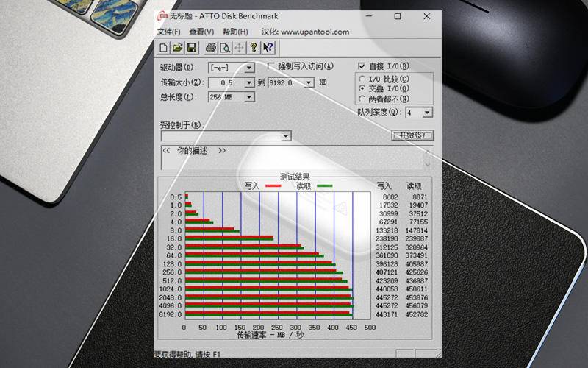Select the 两者都不 radio button
This screenshot has width=588, height=368.
click(362, 99)
